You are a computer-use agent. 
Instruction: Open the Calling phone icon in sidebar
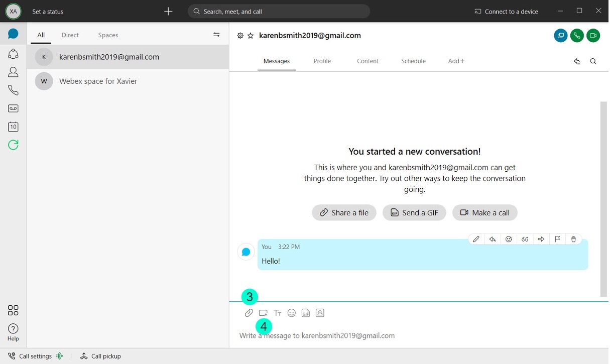13,90
